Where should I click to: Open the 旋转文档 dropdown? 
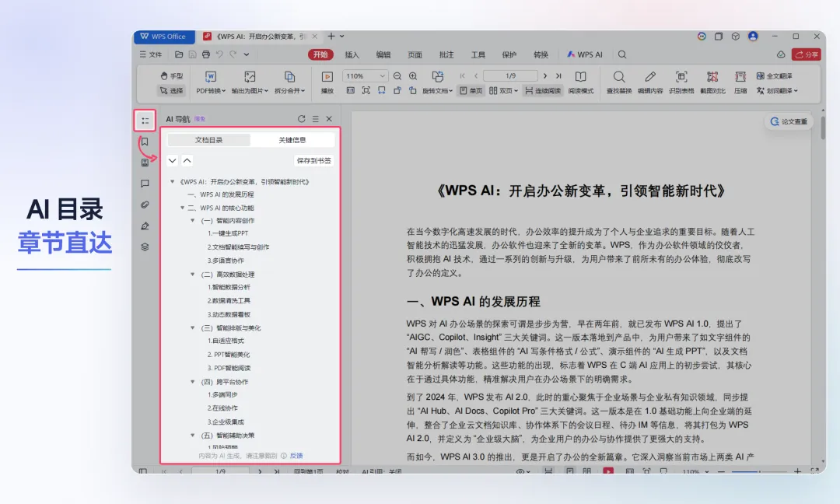pos(438,90)
